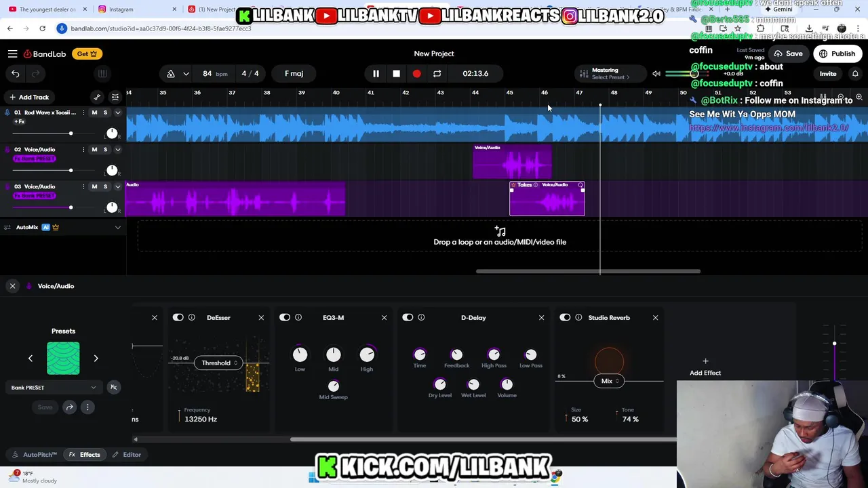The width and height of the screenshot is (868, 488).
Task: Switch to the Effects tab
Action: click(84, 455)
